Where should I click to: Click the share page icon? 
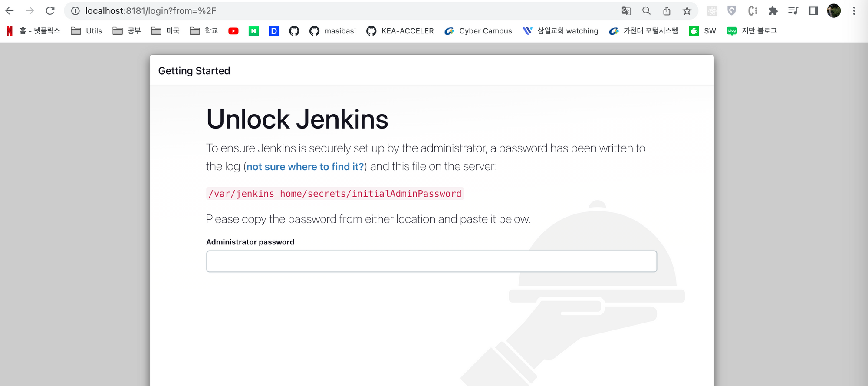[667, 11]
